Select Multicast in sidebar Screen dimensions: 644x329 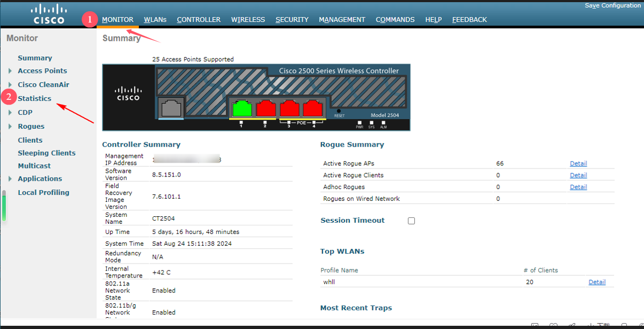pyautogui.click(x=34, y=166)
